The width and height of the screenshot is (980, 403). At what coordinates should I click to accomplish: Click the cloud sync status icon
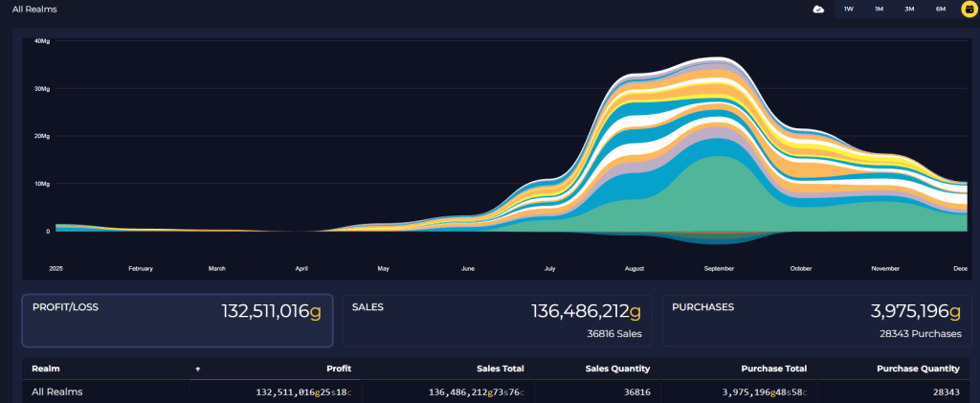click(818, 9)
